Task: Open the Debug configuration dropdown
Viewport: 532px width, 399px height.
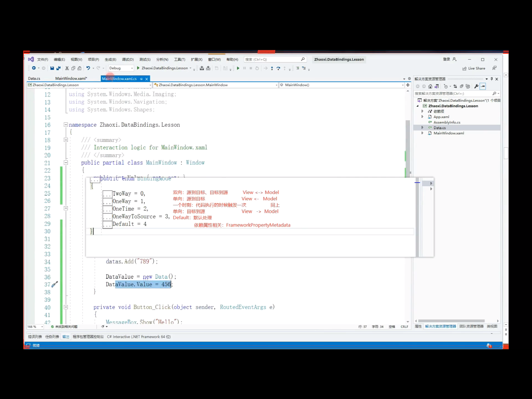Action: [121, 68]
